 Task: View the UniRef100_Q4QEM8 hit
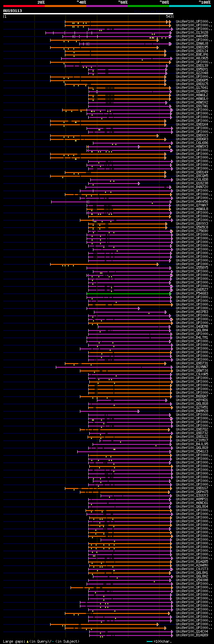point(192,326)
